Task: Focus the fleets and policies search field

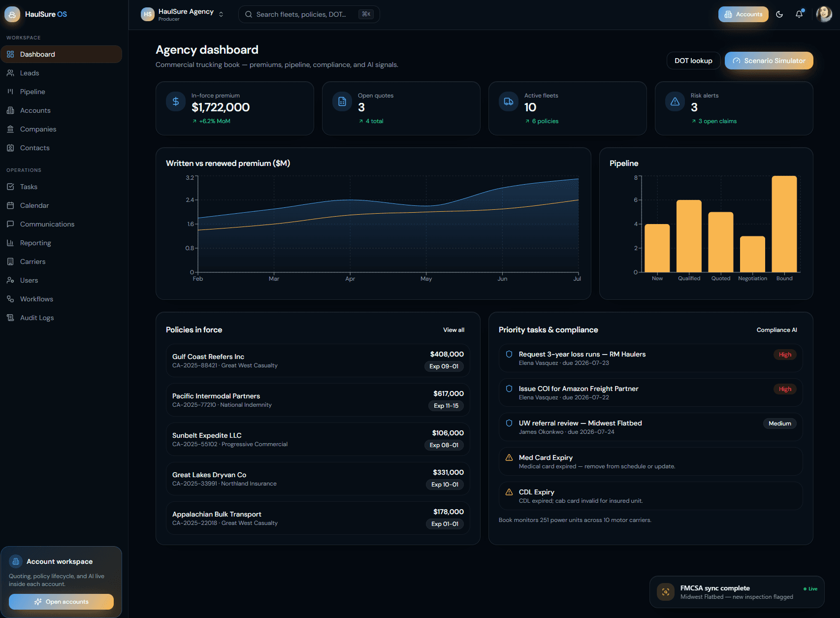Action: coord(309,14)
